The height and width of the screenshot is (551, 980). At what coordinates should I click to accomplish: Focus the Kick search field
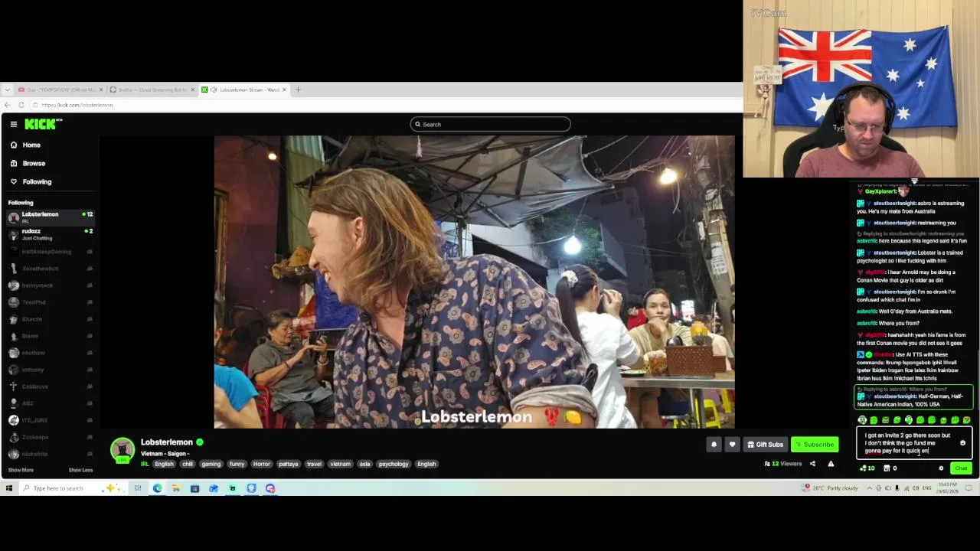pos(490,124)
